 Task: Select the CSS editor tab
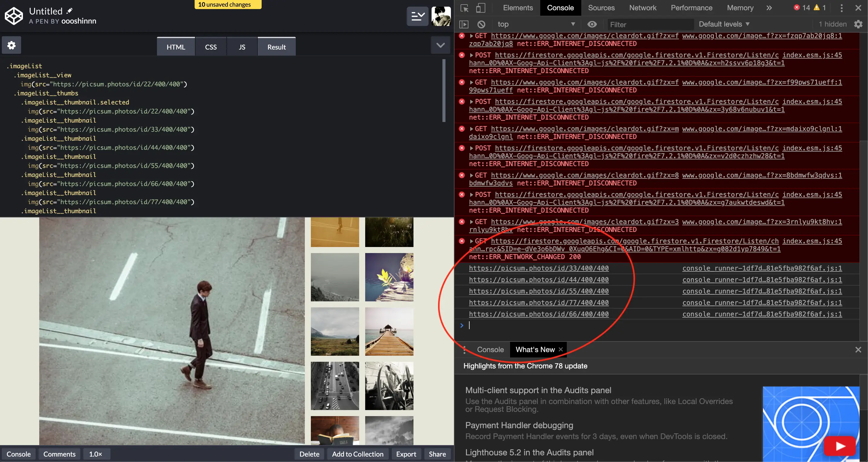[x=211, y=47]
